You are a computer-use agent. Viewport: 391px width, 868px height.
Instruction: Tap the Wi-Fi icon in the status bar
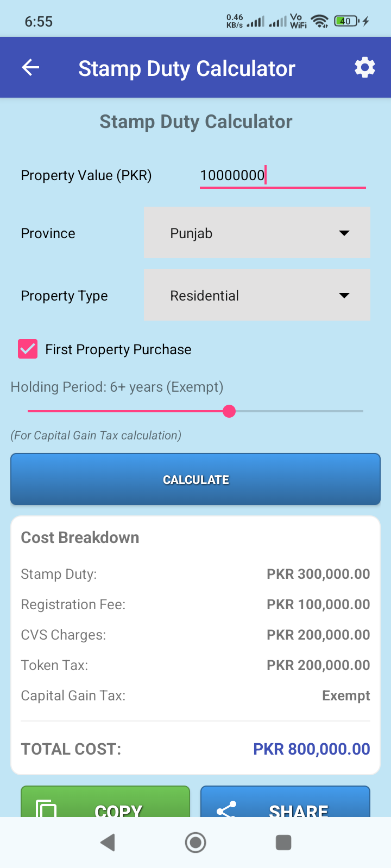point(320,21)
